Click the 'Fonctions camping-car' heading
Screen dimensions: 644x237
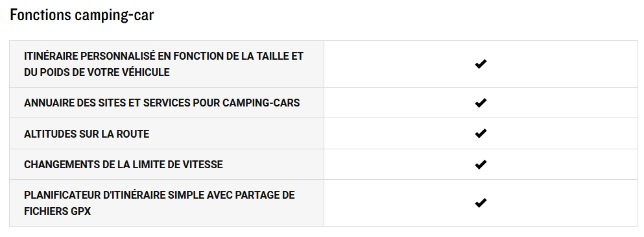click(x=82, y=15)
